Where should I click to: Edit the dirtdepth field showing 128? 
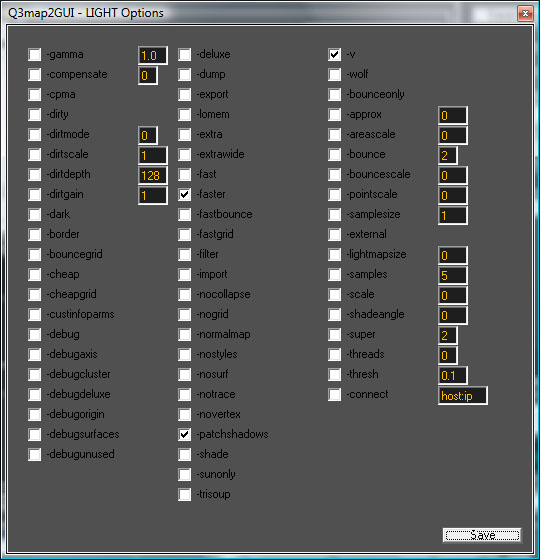point(153,176)
